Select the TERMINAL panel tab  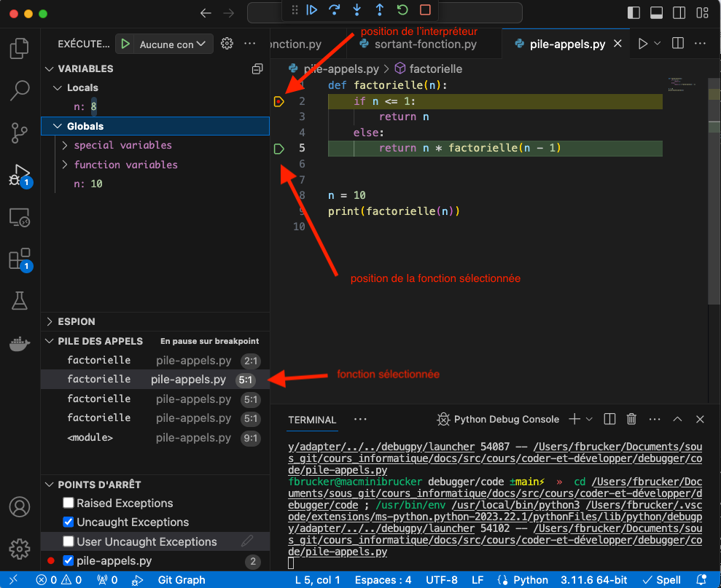coord(312,420)
